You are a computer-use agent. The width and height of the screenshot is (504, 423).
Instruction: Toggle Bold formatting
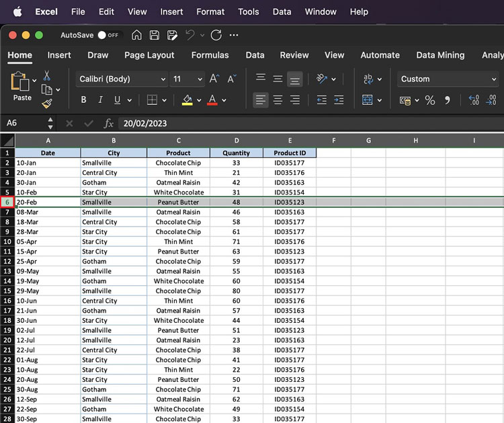83,100
